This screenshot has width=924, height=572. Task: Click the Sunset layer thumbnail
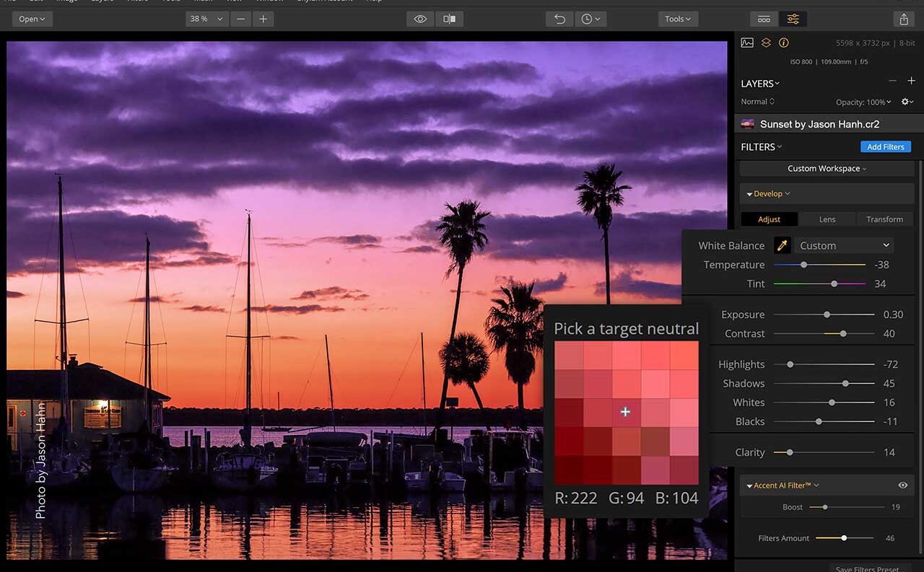[x=748, y=124]
